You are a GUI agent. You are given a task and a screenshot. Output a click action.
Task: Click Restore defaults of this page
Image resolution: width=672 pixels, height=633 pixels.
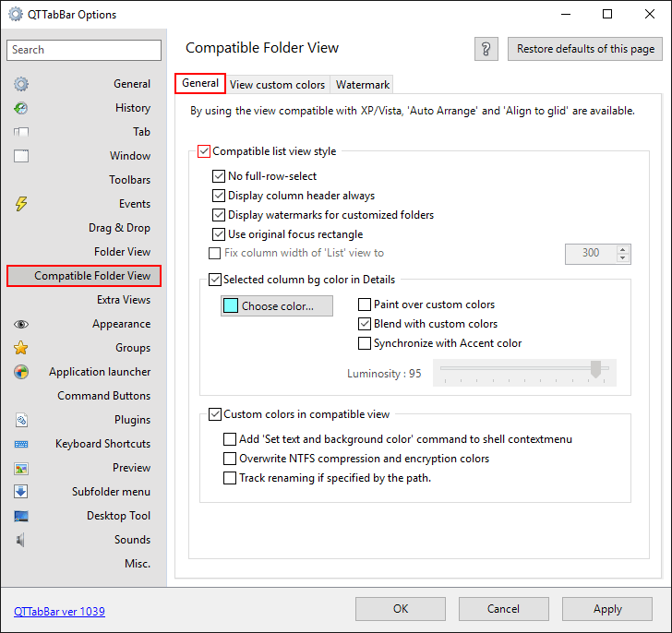pos(585,49)
